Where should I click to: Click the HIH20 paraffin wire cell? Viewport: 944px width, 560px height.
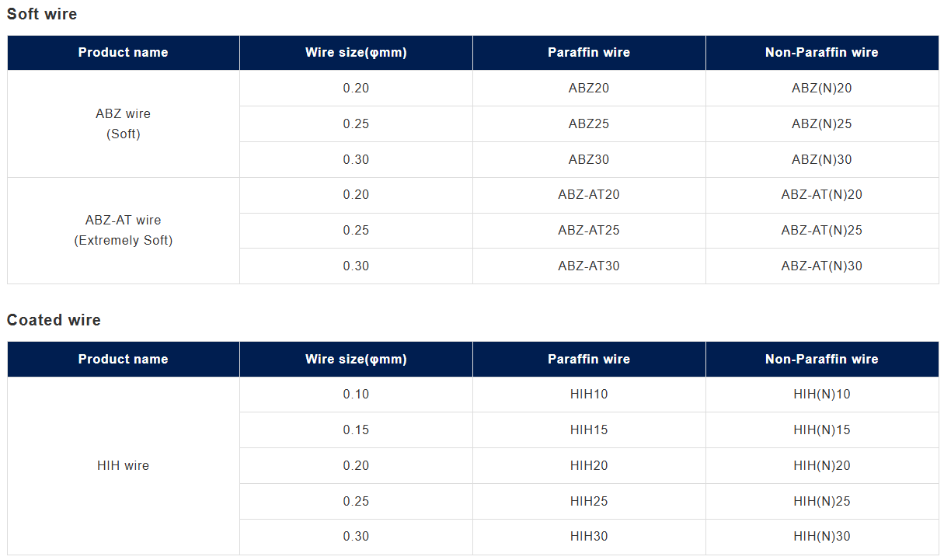(588, 466)
